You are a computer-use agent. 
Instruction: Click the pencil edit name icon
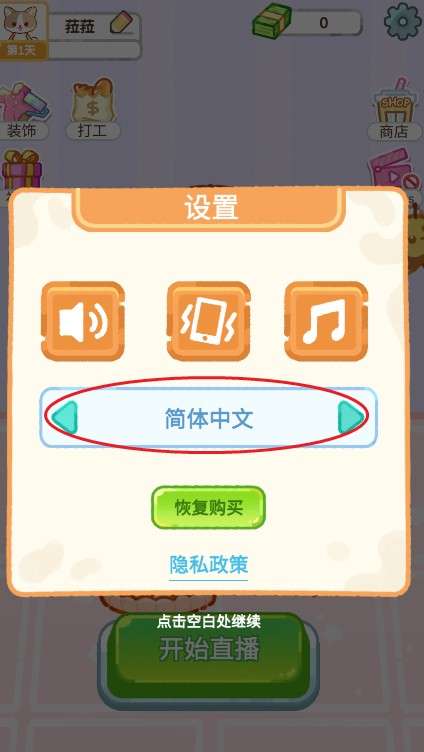coord(121,22)
